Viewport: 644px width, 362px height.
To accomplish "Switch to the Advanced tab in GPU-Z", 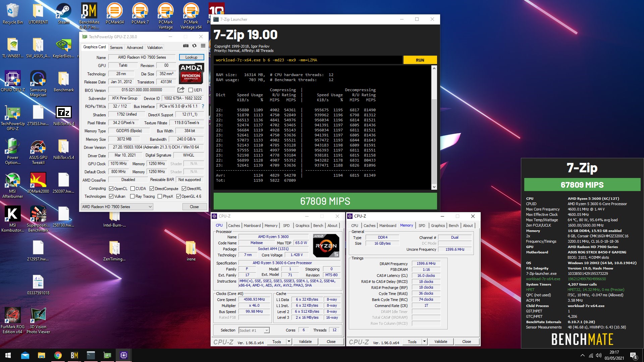I will tap(135, 48).
